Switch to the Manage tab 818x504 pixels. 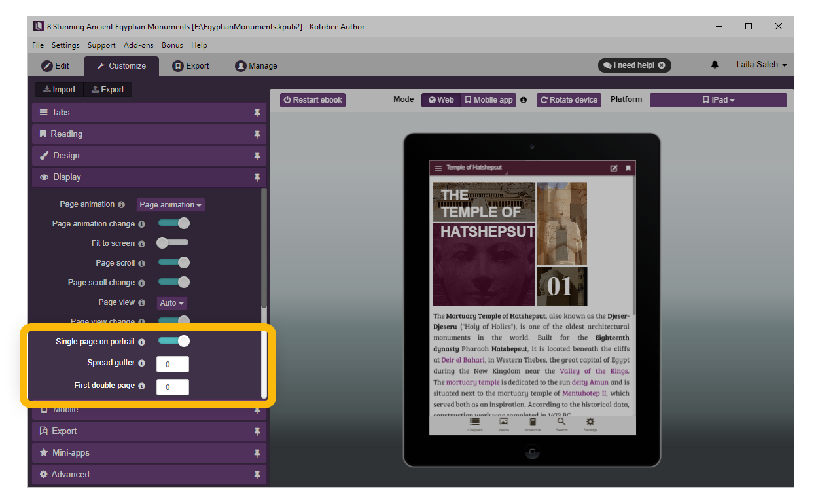[257, 66]
